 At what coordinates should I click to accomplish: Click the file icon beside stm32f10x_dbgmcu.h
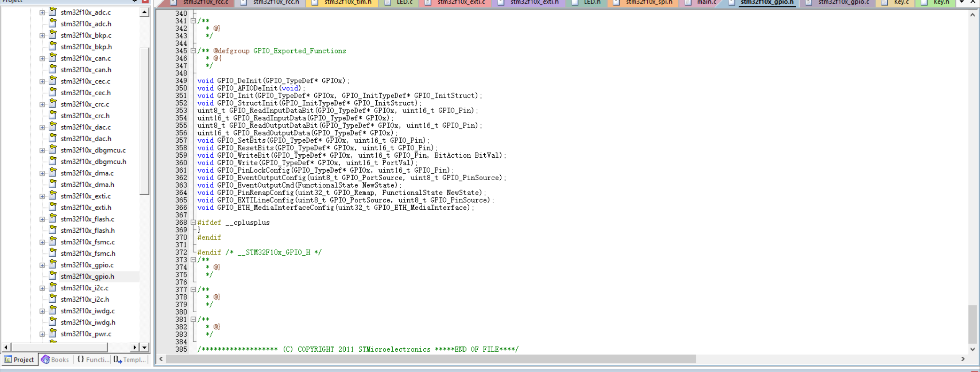coord(53,161)
